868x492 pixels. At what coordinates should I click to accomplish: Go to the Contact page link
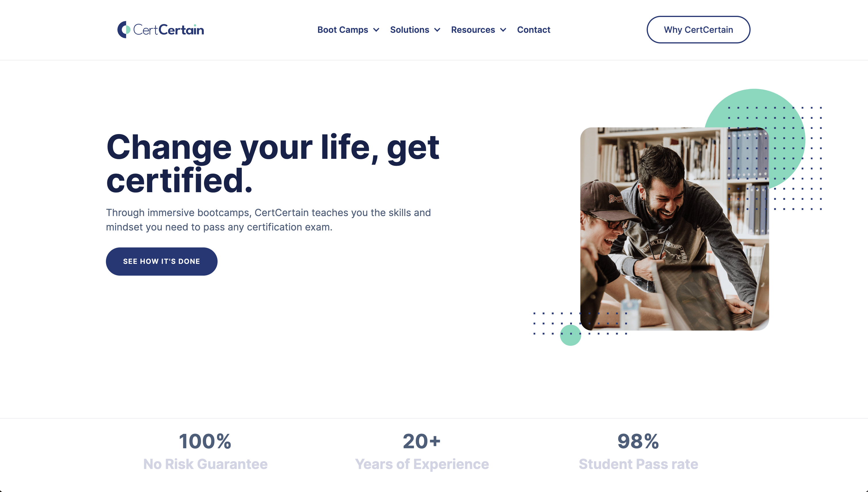534,30
